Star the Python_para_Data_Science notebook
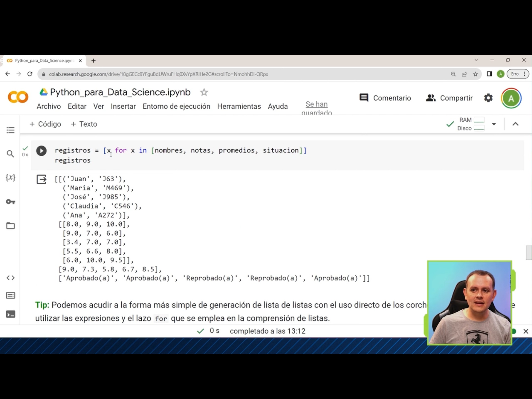The width and height of the screenshot is (532, 399). click(x=204, y=92)
